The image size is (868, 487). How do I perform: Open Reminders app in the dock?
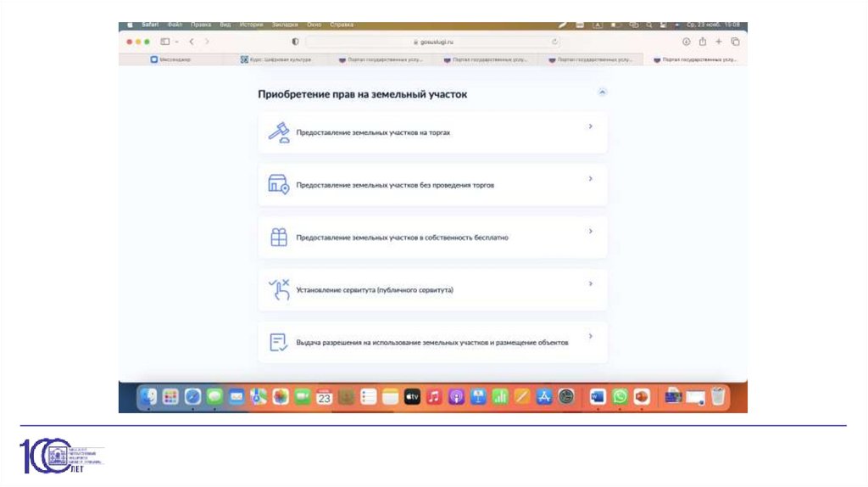click(368, 397)
